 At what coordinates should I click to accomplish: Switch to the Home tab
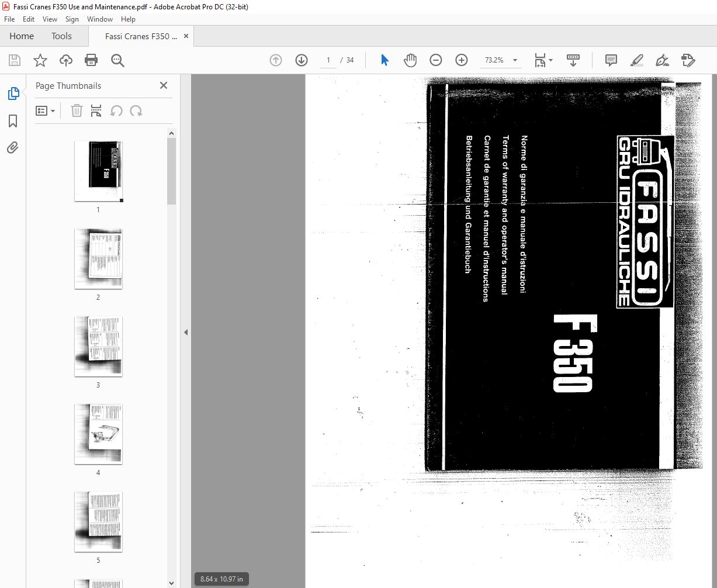coord(22,36)
